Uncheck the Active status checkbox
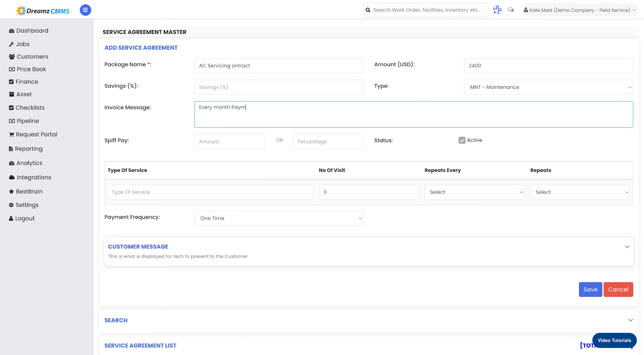644x355 pixels. [x=462, y=140]
